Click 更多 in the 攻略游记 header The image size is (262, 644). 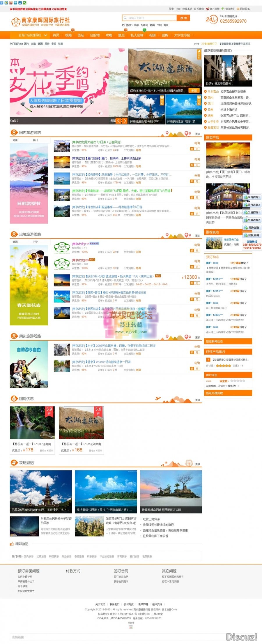(x=198, y=464)
